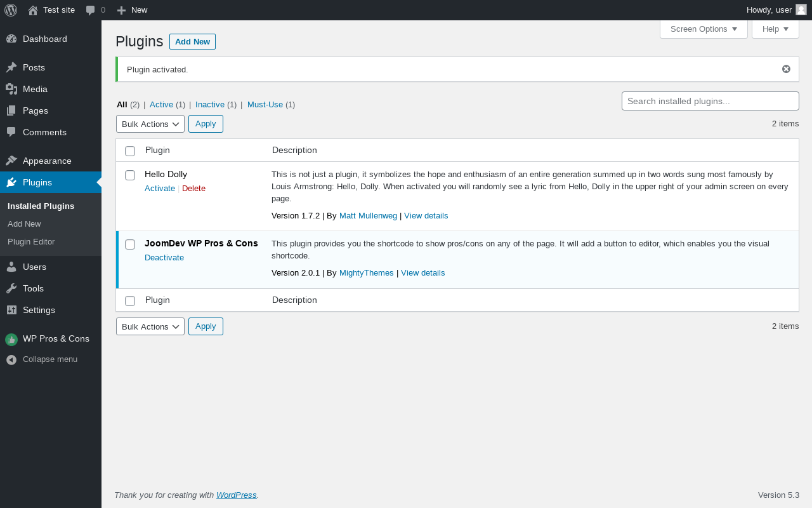Open the WordPress link in footer
812x508 pixels.
(236, 495)
